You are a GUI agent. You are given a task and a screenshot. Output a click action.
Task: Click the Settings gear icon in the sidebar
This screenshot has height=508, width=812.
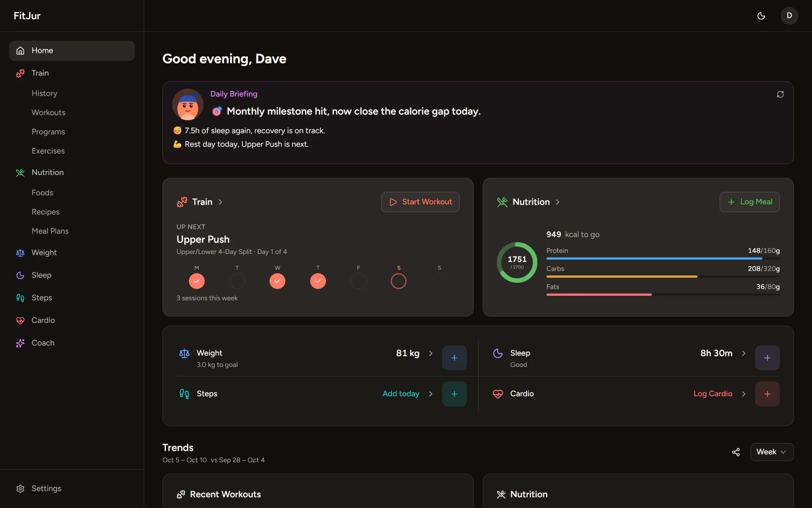(x=20, y=489)
